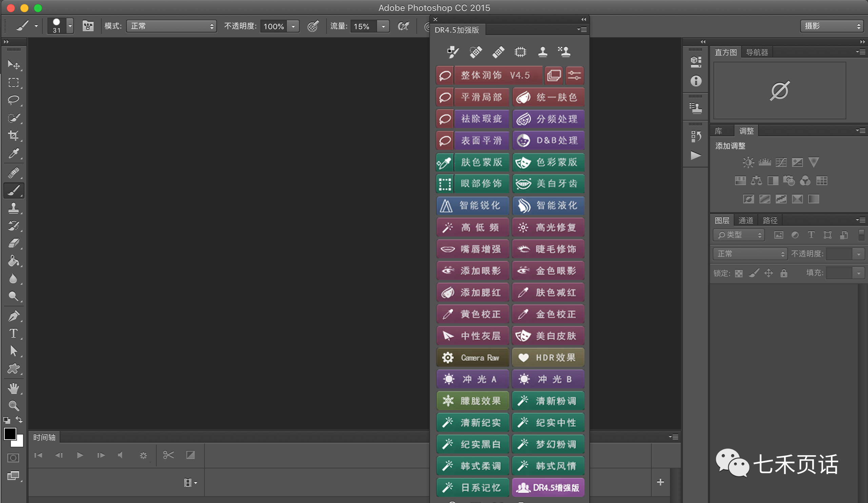Open the 摄影 workspace dropdown

(831, 26)
